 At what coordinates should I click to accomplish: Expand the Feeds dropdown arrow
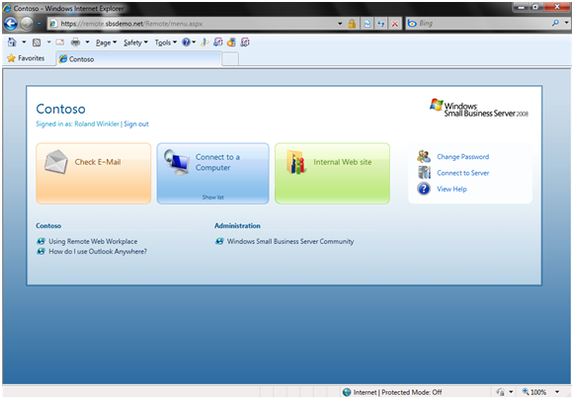[x=49, y=42]
